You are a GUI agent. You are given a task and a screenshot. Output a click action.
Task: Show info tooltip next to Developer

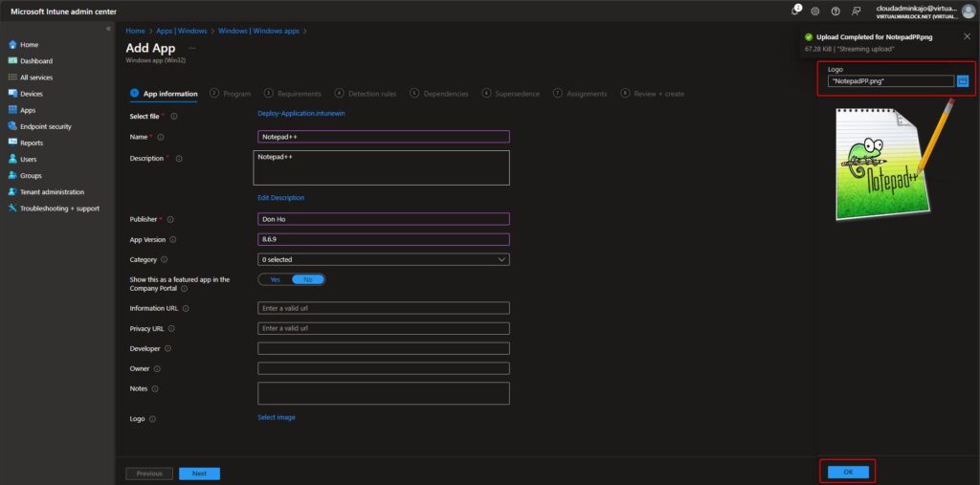[x=167, y=349]
